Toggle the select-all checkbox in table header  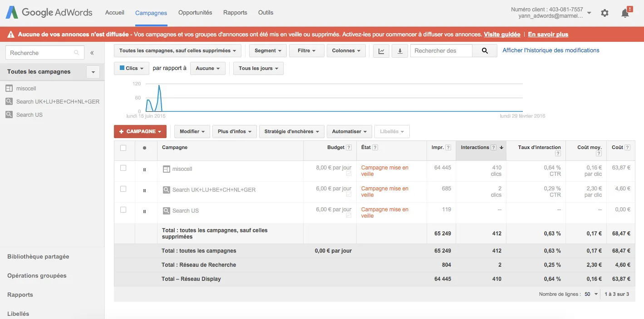pyautogui.click(x=123, y=148)
